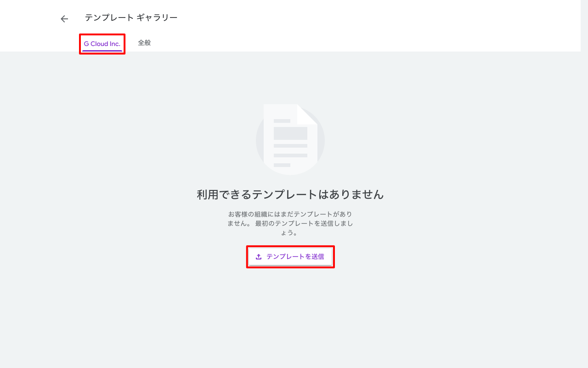Go back using the left arrow icon

64,19
